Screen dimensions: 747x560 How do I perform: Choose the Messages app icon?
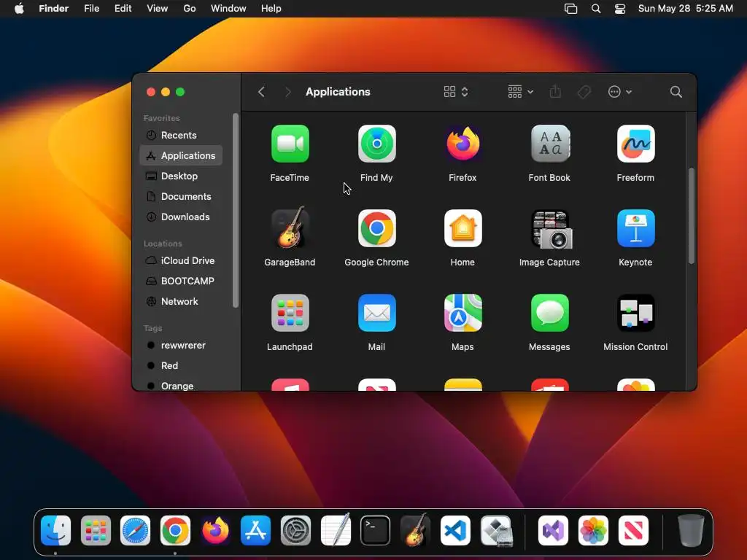pyautogui.click(x=549, y=313)
